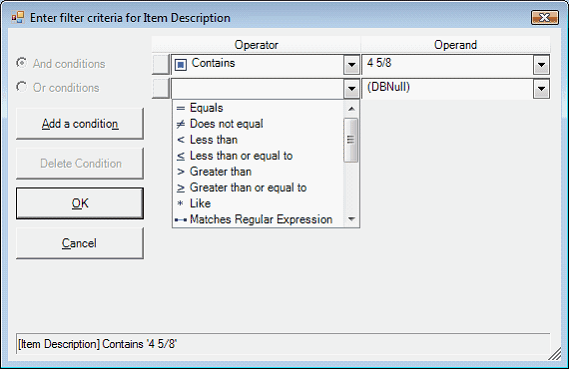Open the Contains operator dropdown arrow
Image resolution: width=570 pixels, height=370 pixels.
(352, 65)
